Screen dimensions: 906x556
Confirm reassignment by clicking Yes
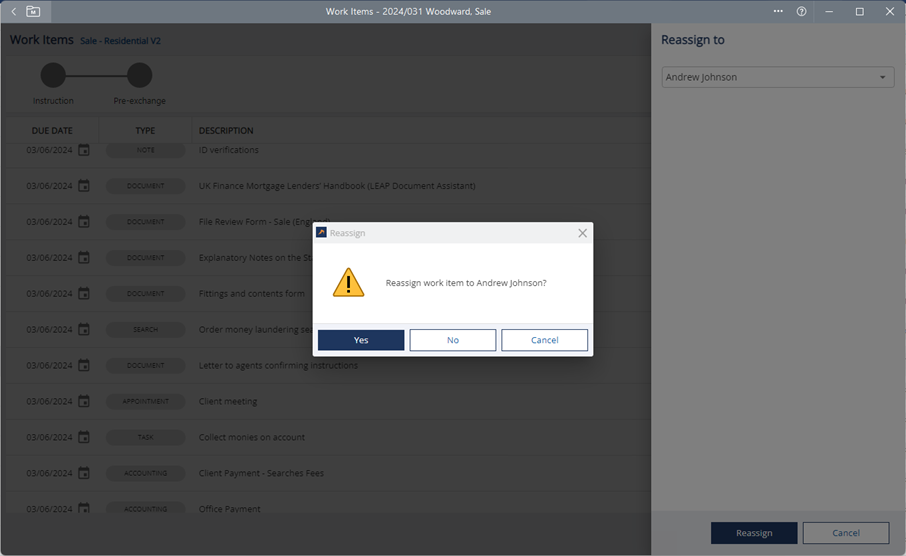361,340
